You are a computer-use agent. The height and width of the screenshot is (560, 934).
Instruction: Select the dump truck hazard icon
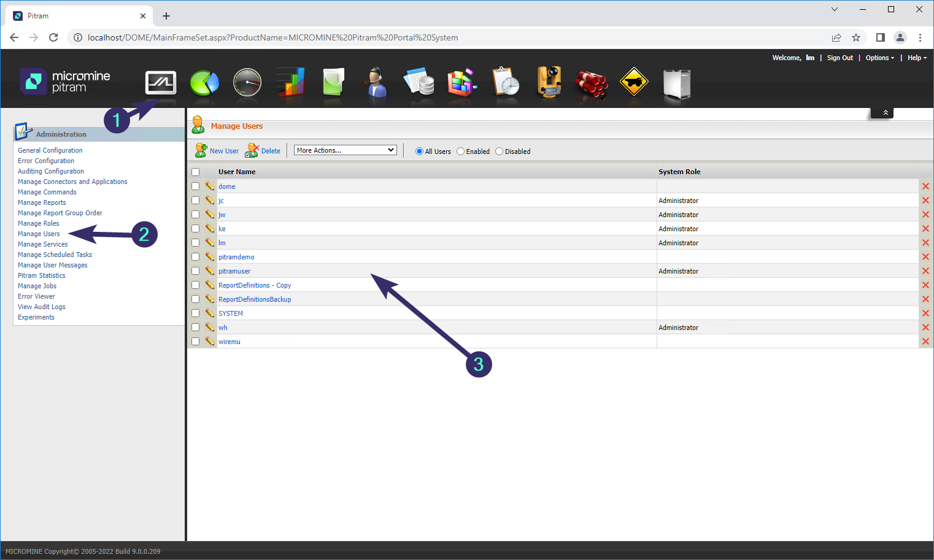(x=634, y=83)
